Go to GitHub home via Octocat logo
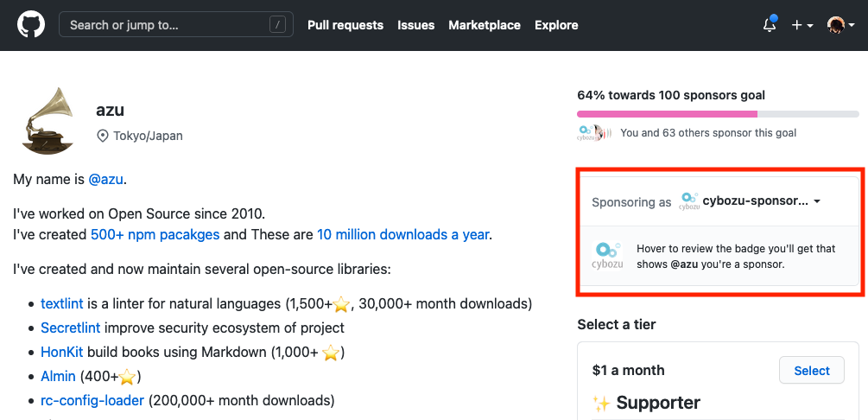 (30, 25)
